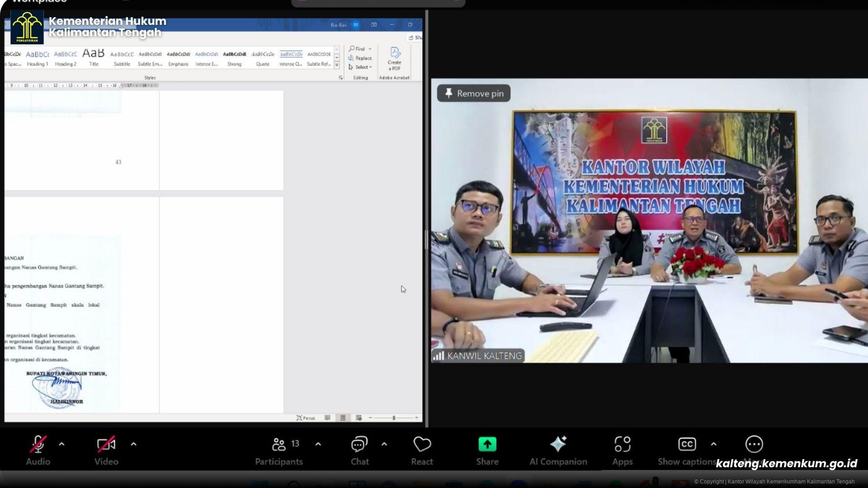Click the Remove pin button
Image resolution: width=868 pixels, height=488 pixels.
click(x=474, y=94)
